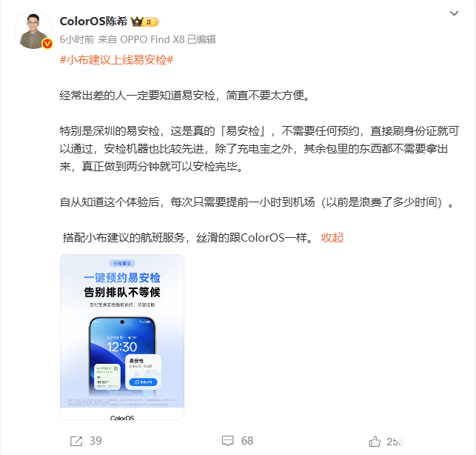Click the 已编辑 edited label

(x=201, y=39)
